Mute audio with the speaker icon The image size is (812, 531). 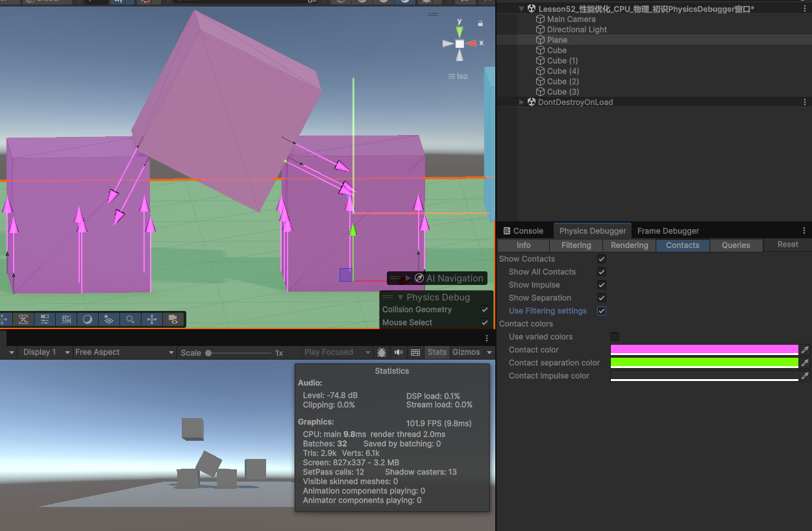click(398, 352)
